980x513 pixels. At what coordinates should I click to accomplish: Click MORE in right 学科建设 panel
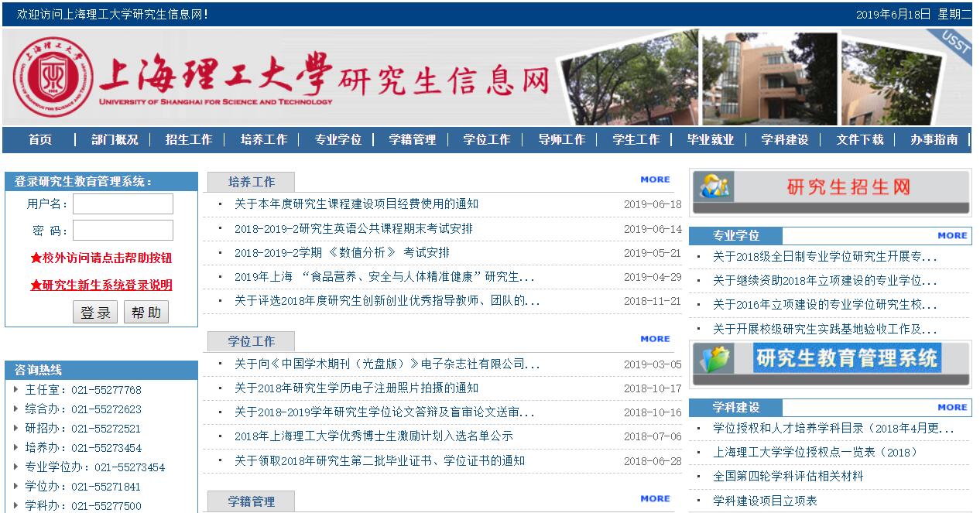952,408
